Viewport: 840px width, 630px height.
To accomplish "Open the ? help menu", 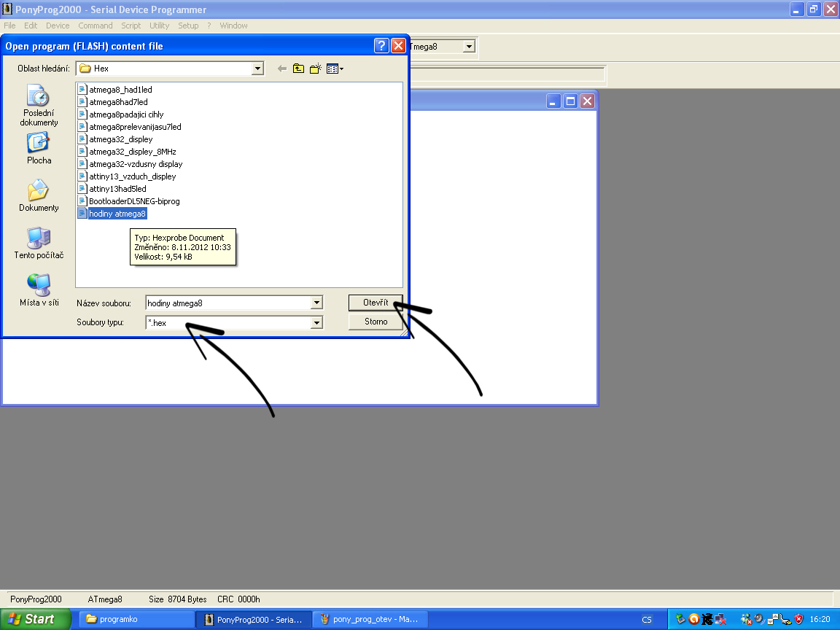I will click(x=209, y=26).
